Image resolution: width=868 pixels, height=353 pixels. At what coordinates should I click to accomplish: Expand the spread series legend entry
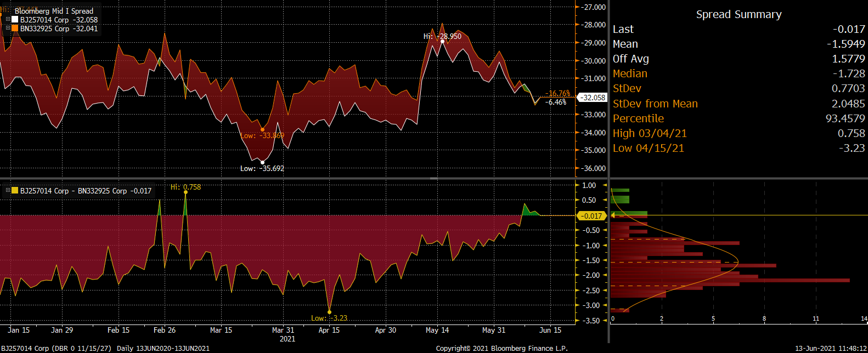[8, 191]
